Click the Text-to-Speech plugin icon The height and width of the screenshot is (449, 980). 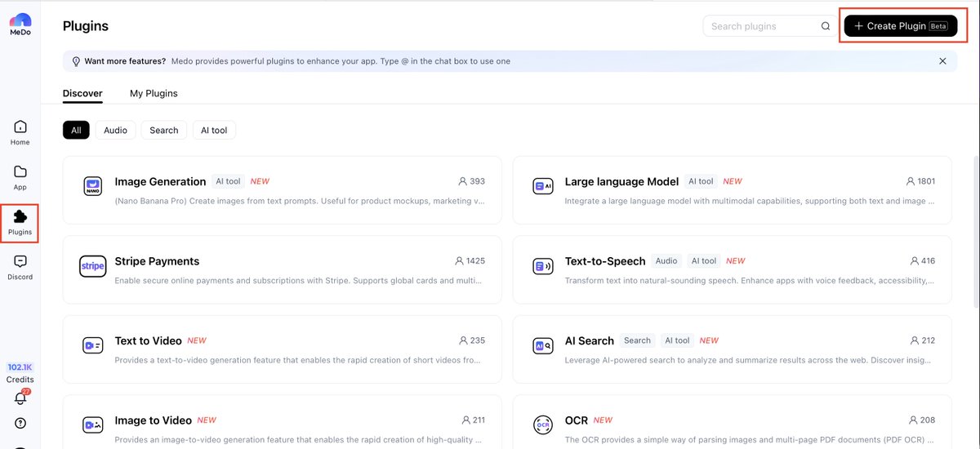click(x=543, y=266)
